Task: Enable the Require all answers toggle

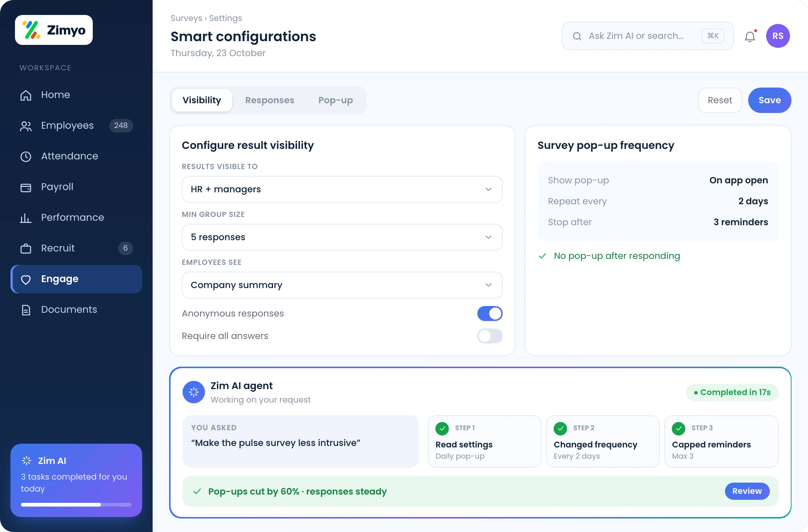Action: [x=490, y=336]
